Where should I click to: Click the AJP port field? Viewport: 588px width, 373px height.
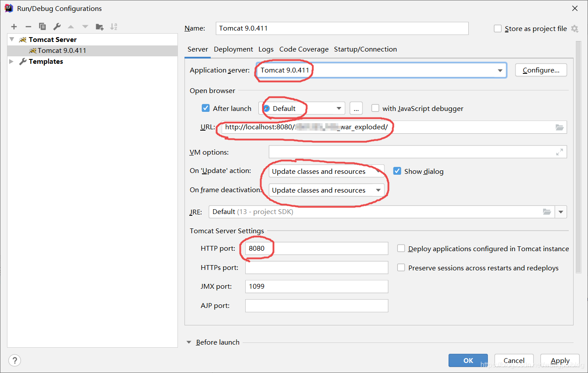317,306
